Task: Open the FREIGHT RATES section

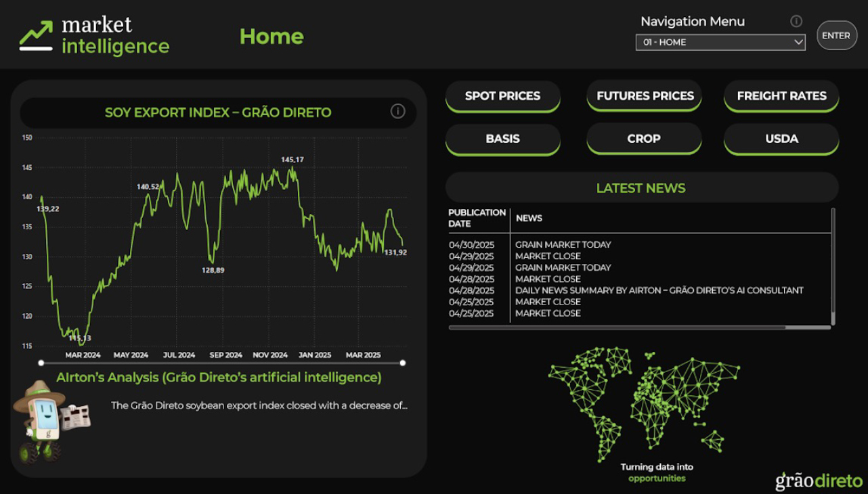Action: point(781,96)
